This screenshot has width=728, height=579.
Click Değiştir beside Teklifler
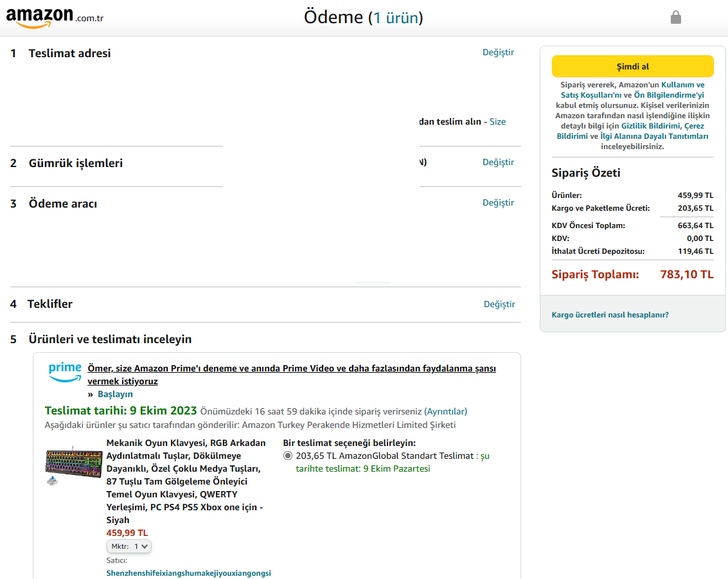click(499, 304)
